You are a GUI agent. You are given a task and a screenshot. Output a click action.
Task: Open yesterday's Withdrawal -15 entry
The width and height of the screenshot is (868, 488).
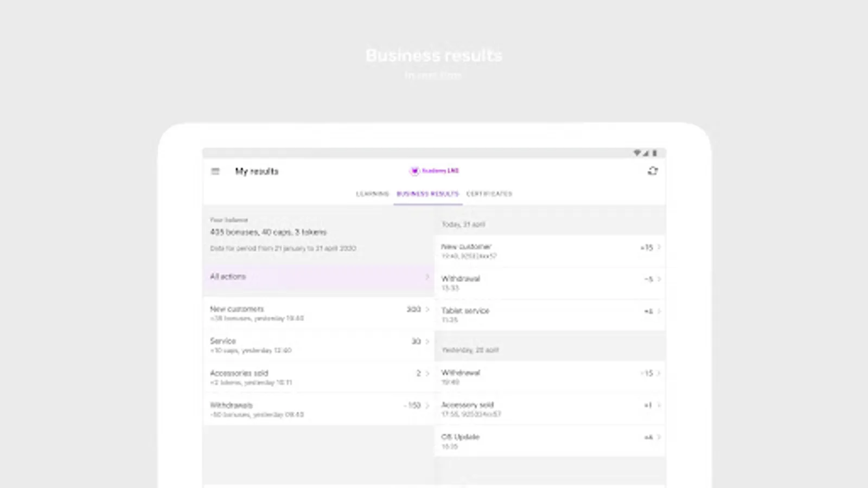[x=549, y=377]
